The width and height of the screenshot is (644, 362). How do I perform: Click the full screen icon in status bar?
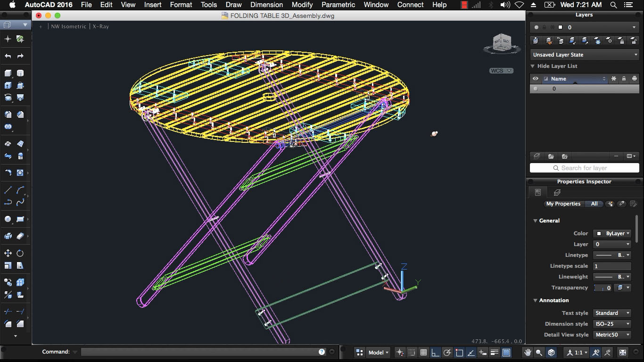click(x=623, y=353)
